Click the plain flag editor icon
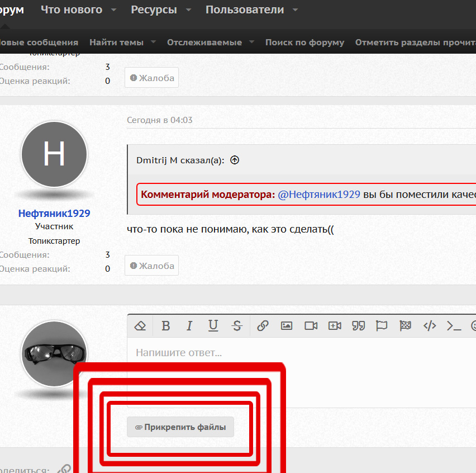The image size is (476, 473). click(x=382, y=326)
